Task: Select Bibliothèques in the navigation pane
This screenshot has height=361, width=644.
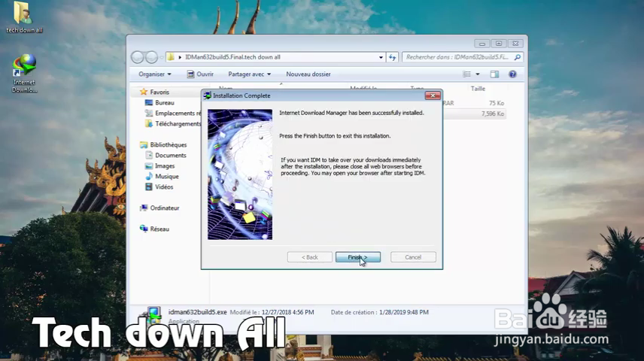Action: click(x=163, y=144)
